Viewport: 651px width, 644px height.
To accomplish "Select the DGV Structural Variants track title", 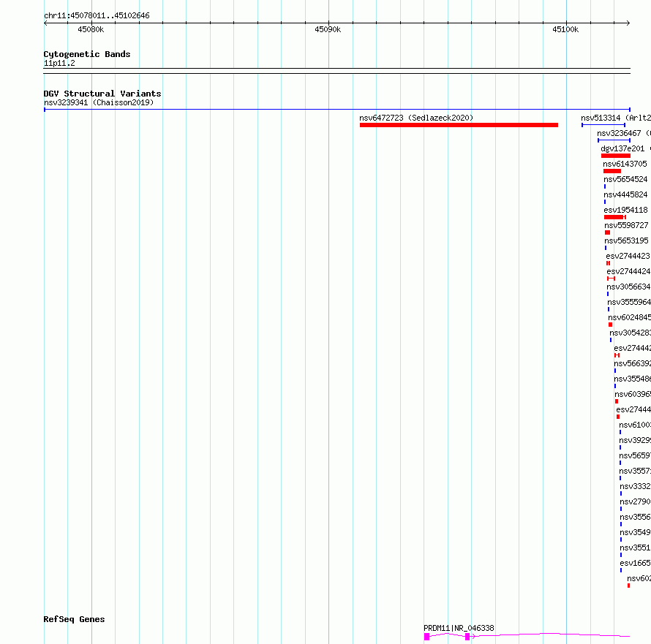I will (x=102, y=94).
